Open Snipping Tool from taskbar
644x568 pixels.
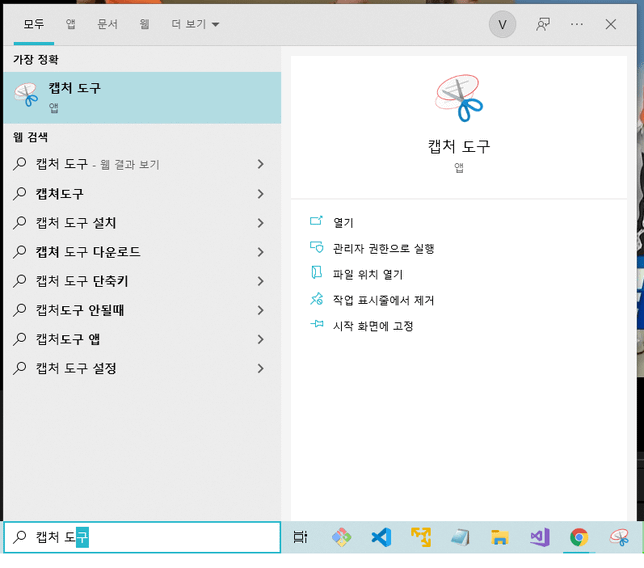[x=619, y=537]
